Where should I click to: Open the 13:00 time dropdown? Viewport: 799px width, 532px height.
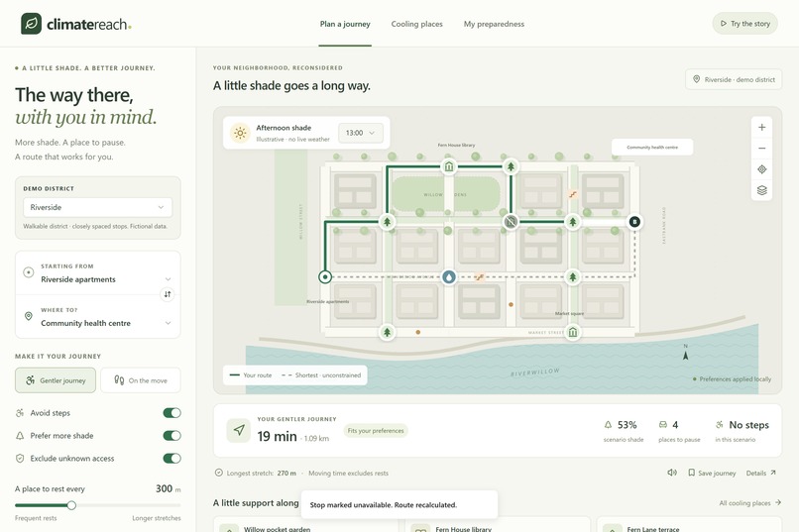[x=360, y=133]
